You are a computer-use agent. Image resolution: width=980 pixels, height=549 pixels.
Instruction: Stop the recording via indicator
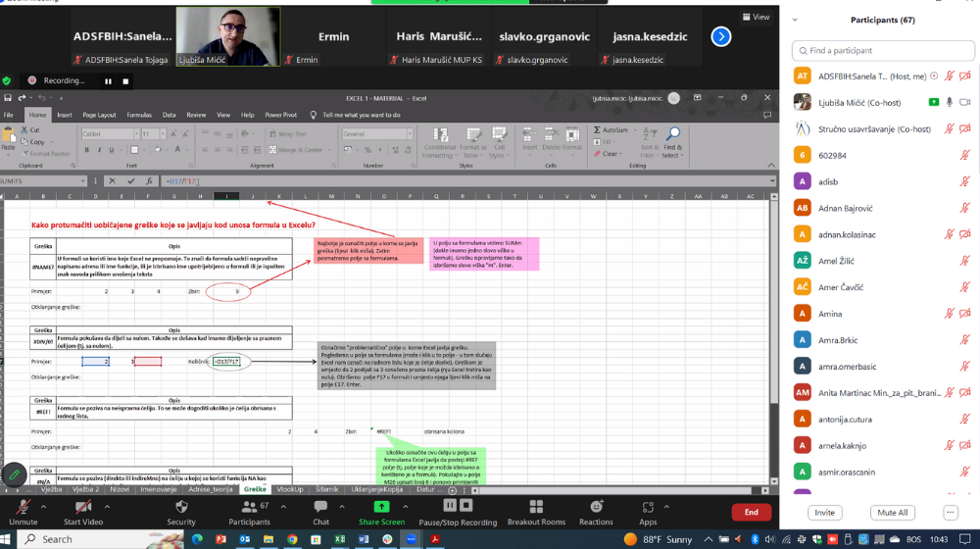coord(125,80)
